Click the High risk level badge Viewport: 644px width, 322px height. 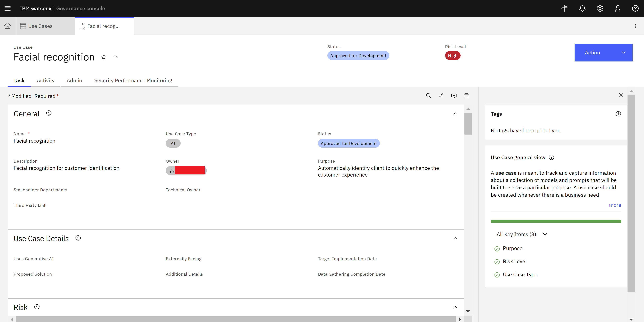pos(453,55)
